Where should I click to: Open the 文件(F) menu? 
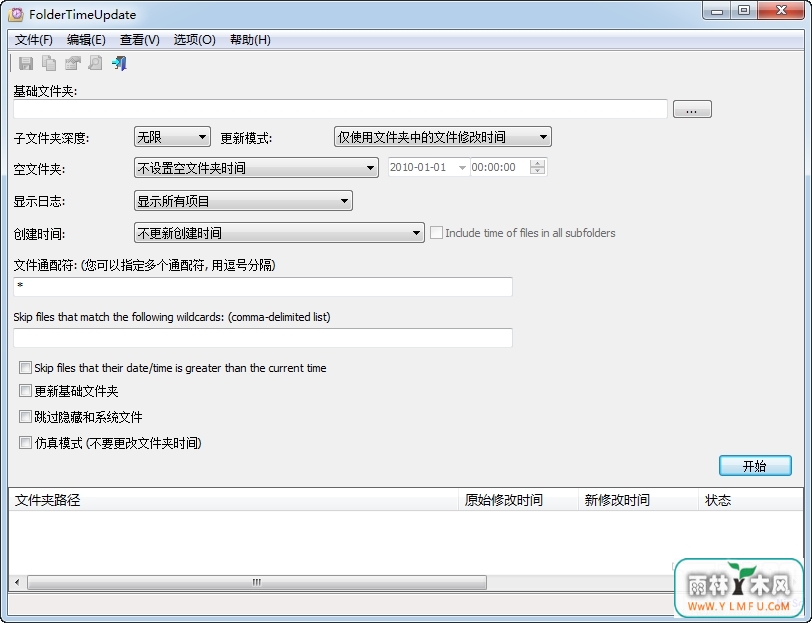(x=34, y=40)
